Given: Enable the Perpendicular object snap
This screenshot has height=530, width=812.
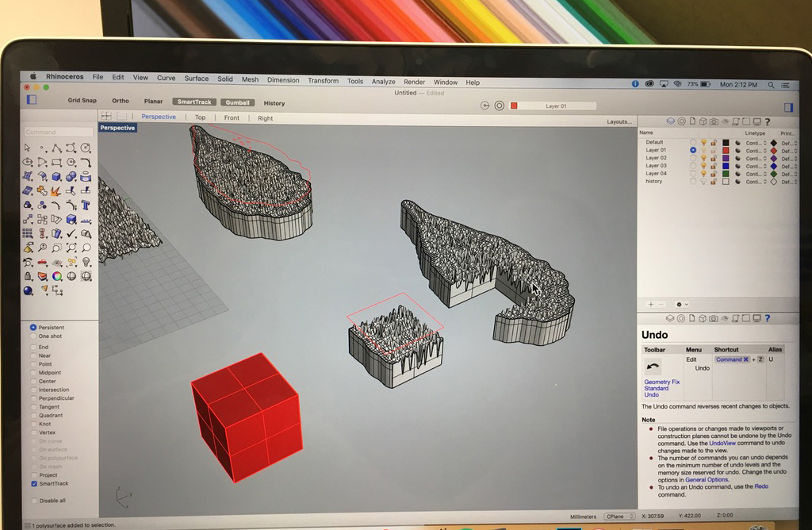Looking at the screenshot, I should click(x=33, y=398).
